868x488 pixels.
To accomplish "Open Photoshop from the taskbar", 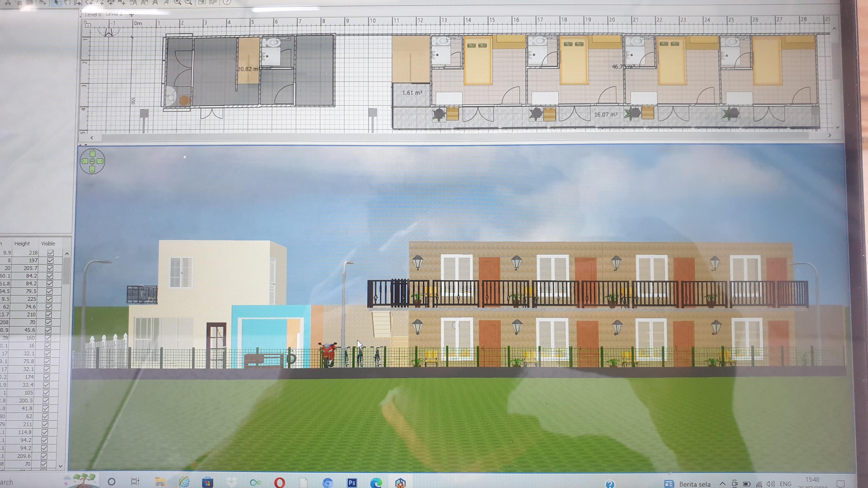I will tap(352, 483).
